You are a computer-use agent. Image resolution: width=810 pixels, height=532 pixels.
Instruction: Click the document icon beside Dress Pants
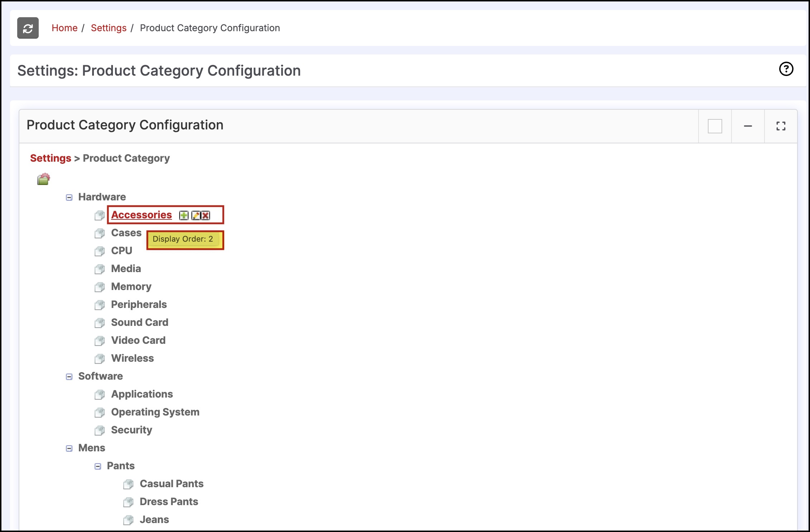point(128,502)
